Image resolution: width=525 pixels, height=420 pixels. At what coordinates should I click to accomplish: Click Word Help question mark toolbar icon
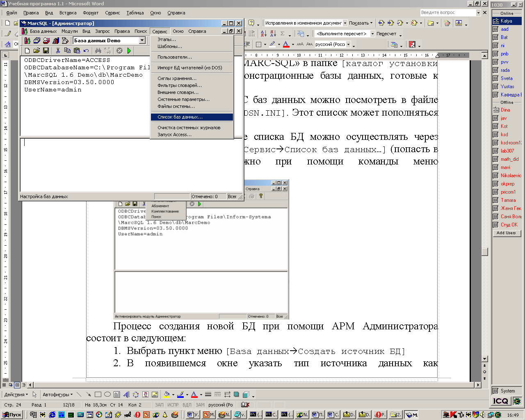(251, 23)
